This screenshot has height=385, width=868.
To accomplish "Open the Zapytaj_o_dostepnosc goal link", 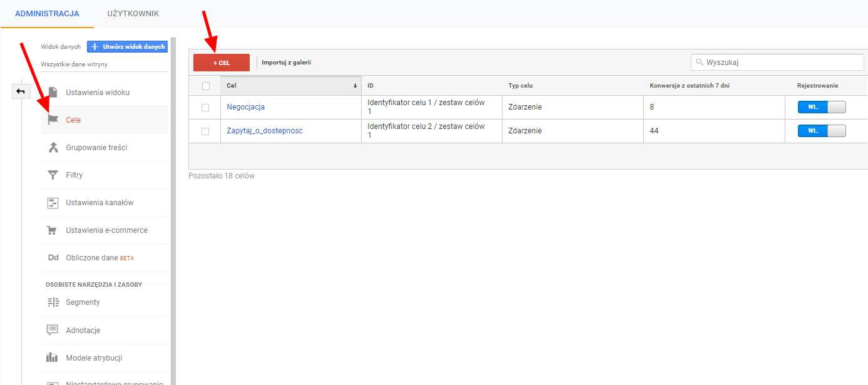I will pos(264,131).
